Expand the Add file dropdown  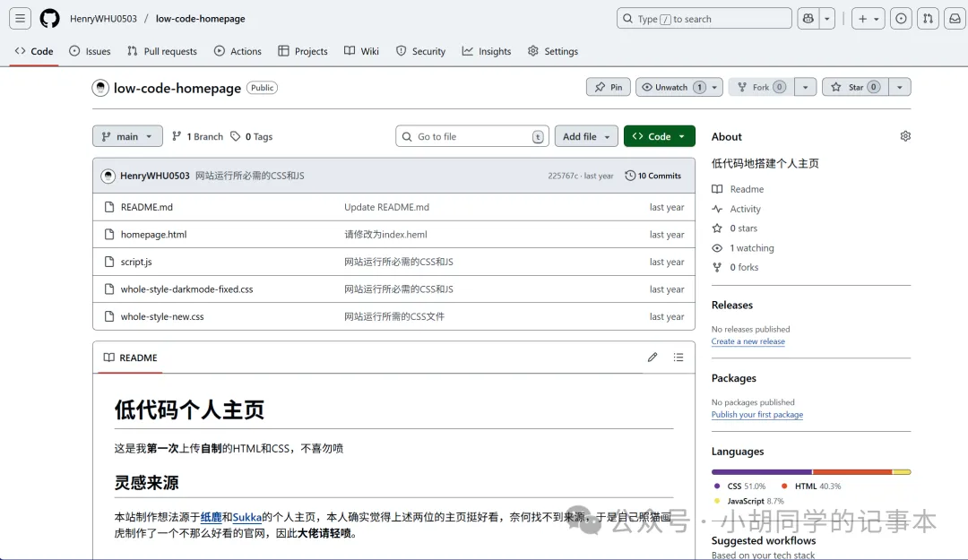click(586, 136)
